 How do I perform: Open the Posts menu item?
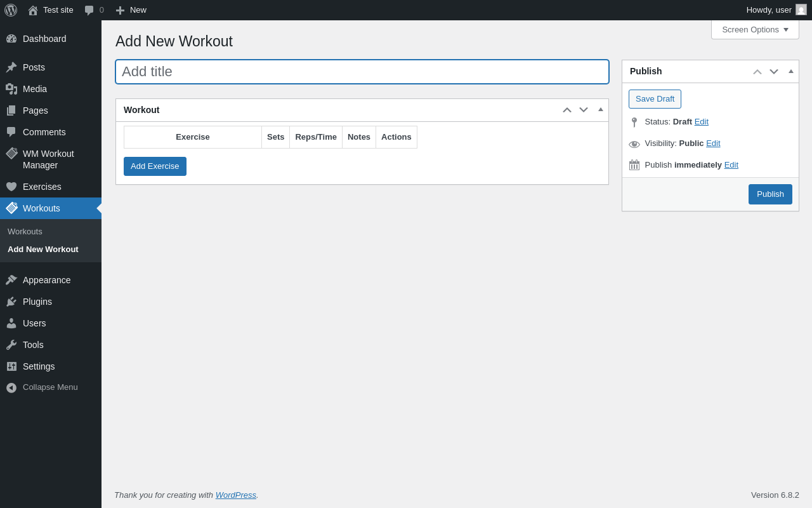51,67
